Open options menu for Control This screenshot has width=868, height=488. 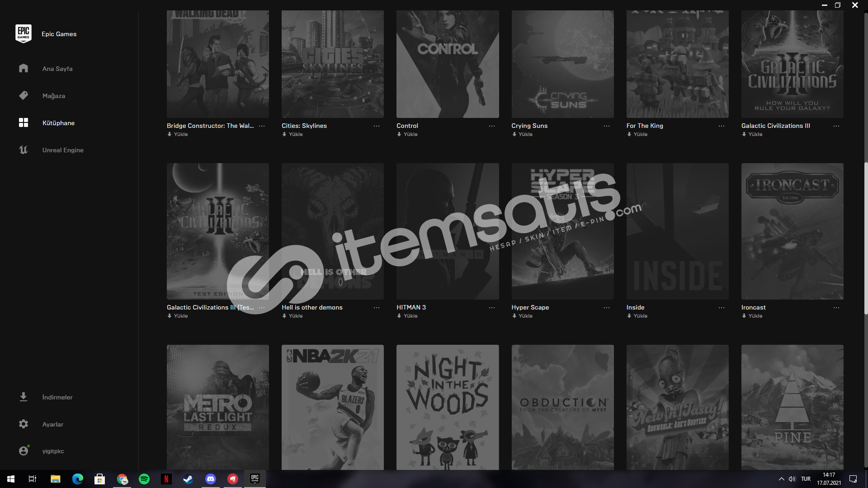point(492,126)
